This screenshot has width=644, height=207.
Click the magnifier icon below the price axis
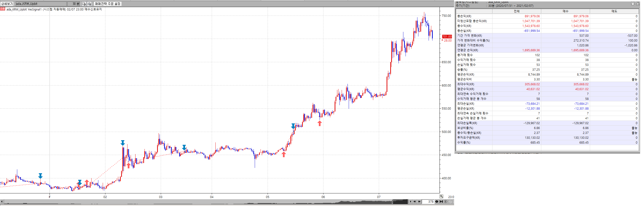(x=441, y=197)
